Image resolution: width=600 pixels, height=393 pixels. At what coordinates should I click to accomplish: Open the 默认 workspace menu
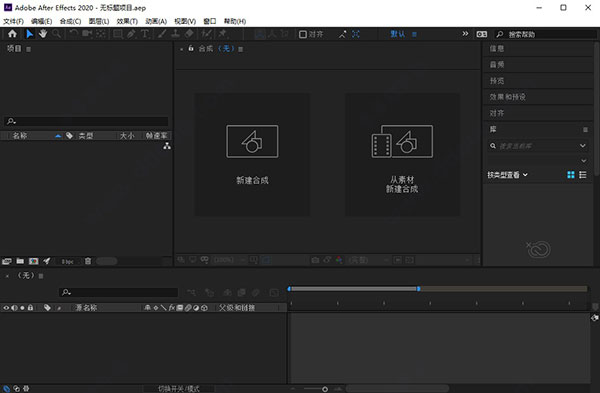pos(414,34)
